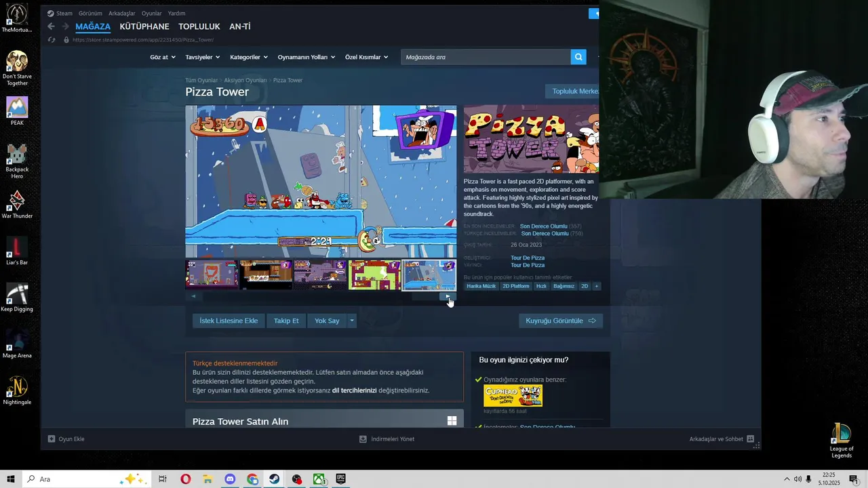Open Don't Starve Together desktop shortcut

pos(17,68)
